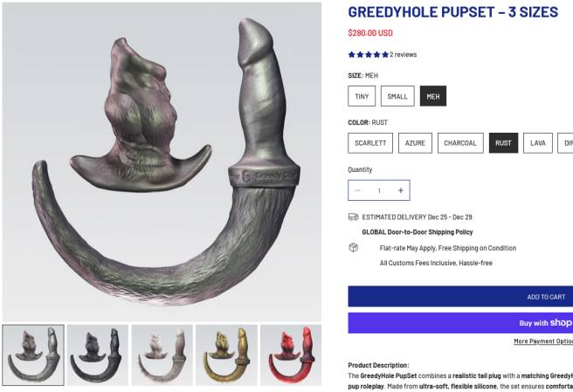Decrease quantity with the minus icon

358,190
